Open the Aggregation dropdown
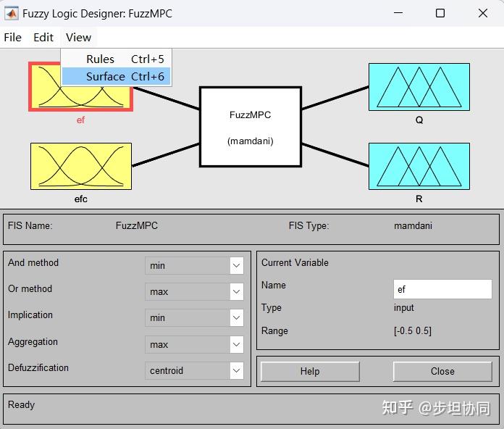The height and width of the screenshot is (429, 504). pyautogui.click(x=194, y=344)
